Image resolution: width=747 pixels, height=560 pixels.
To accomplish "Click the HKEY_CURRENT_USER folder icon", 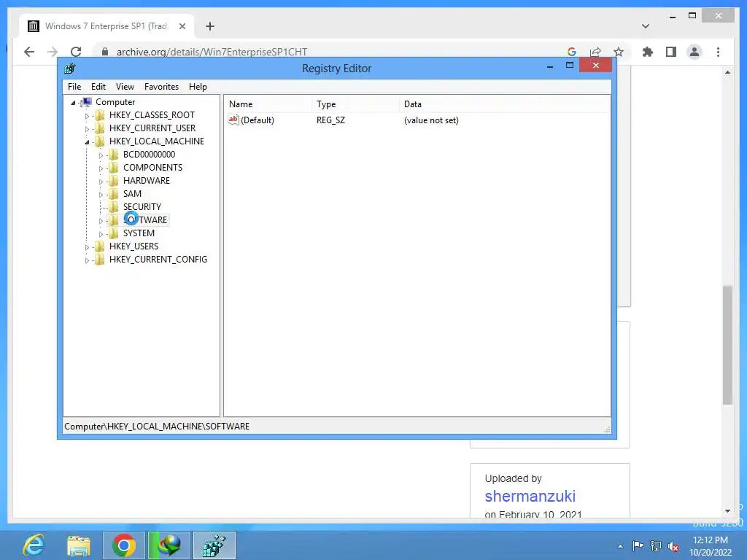I will click(99, 128).
